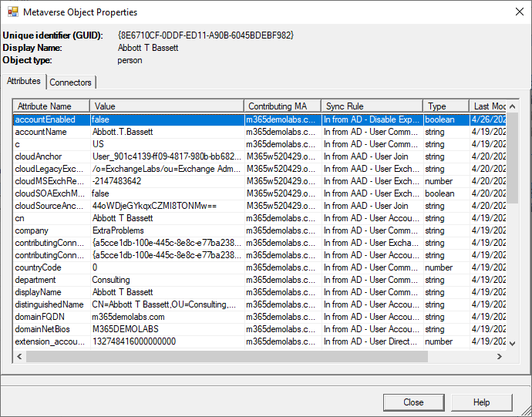
Task: Click the Sync Rule column header
Action: [372, 106]
